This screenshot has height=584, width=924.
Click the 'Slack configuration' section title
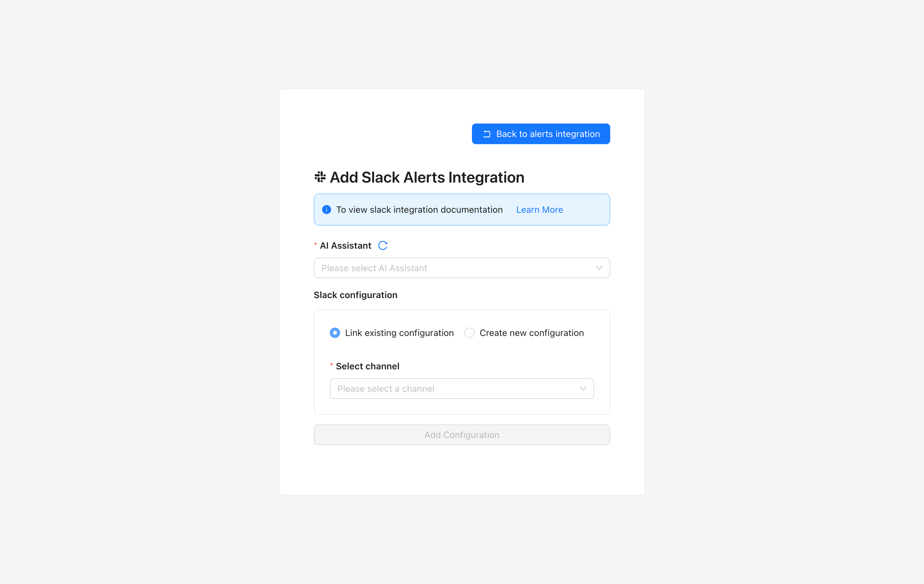[x=355, y=295]
